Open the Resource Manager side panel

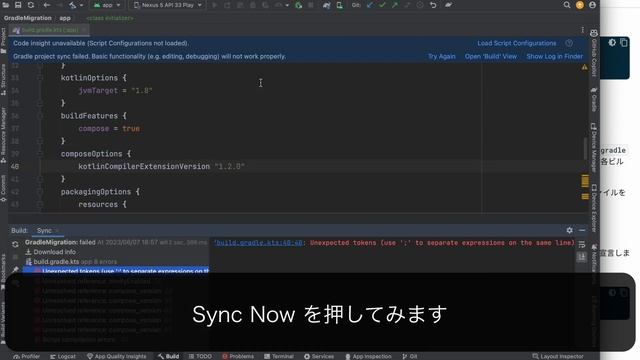point(4,135)
